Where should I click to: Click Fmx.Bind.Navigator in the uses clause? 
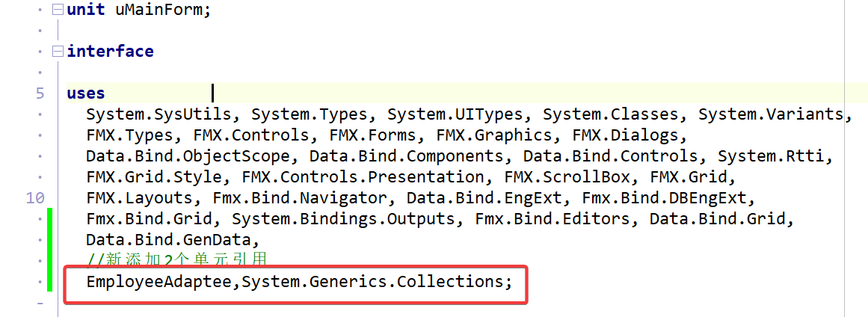(x=299, y=198)
